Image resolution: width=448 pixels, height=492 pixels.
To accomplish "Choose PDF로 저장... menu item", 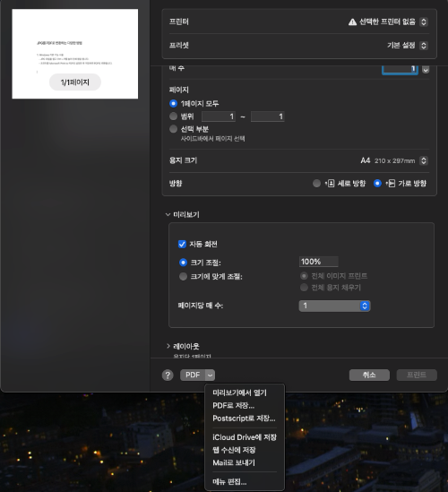I will coord(234,406).
